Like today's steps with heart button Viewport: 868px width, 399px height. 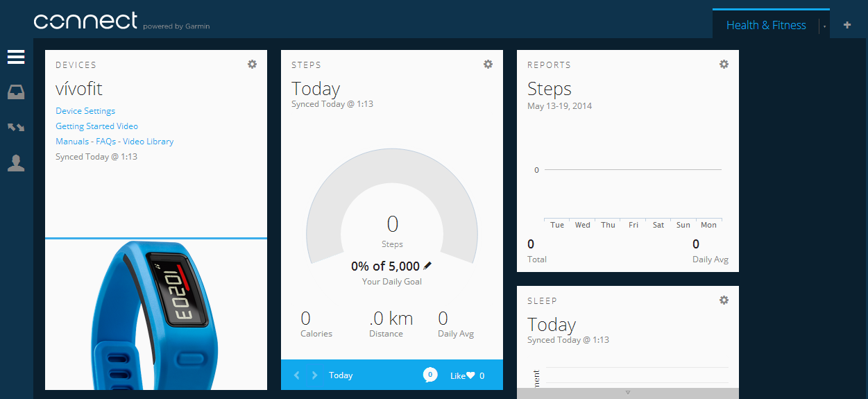[x=467, y=375]
